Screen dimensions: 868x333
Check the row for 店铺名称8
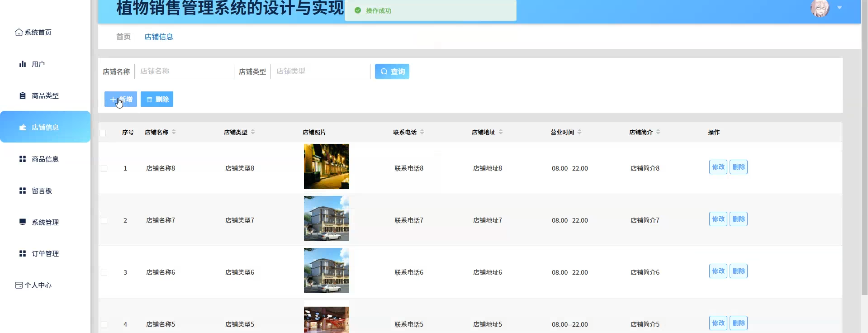tap(104, 169)
